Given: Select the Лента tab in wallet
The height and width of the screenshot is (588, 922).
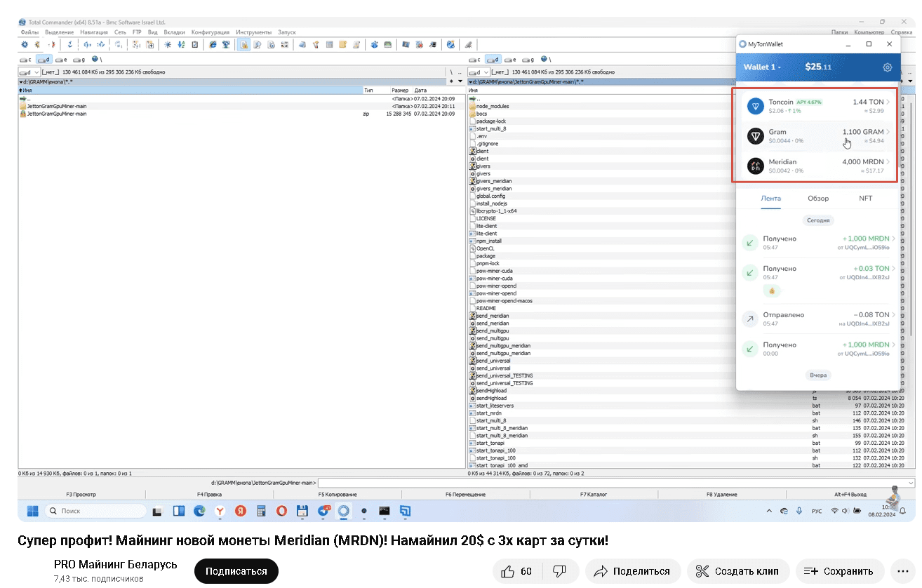Looking at the screenshot, I should (x=771, y=199).
